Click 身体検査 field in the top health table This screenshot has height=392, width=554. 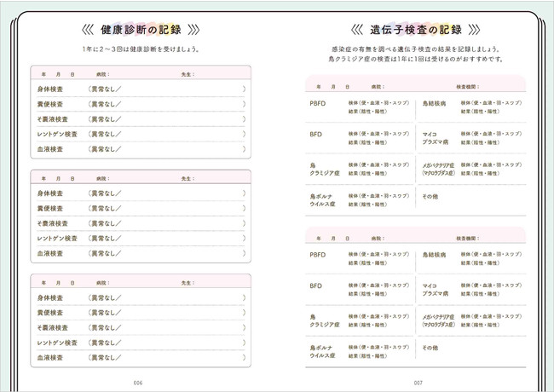(x=51, y=88)
